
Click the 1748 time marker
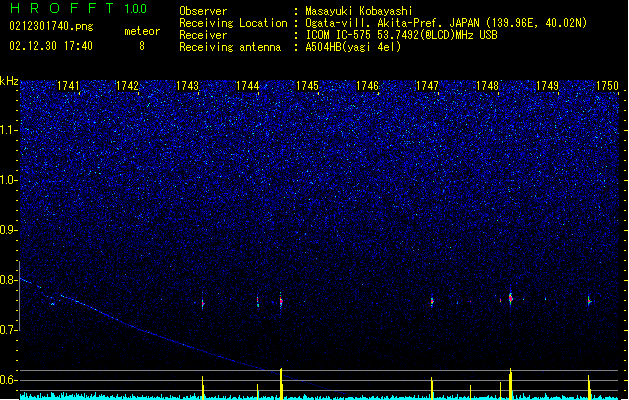[x=487, y=86]
